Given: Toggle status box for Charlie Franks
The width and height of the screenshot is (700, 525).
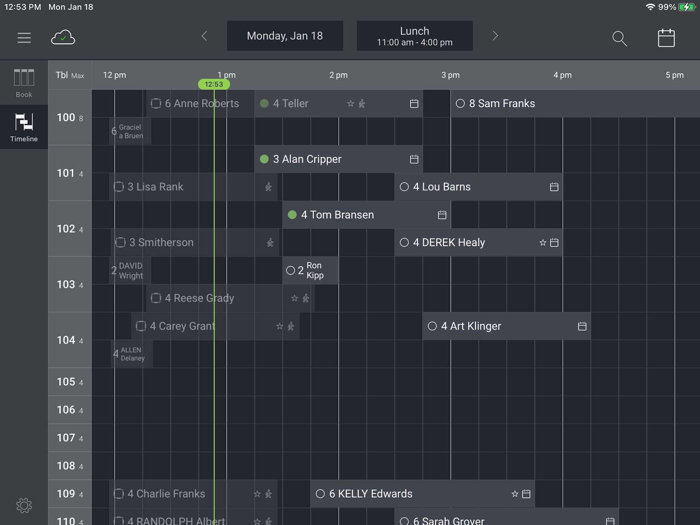Looking at the screenshot, I should pos(118,494).
